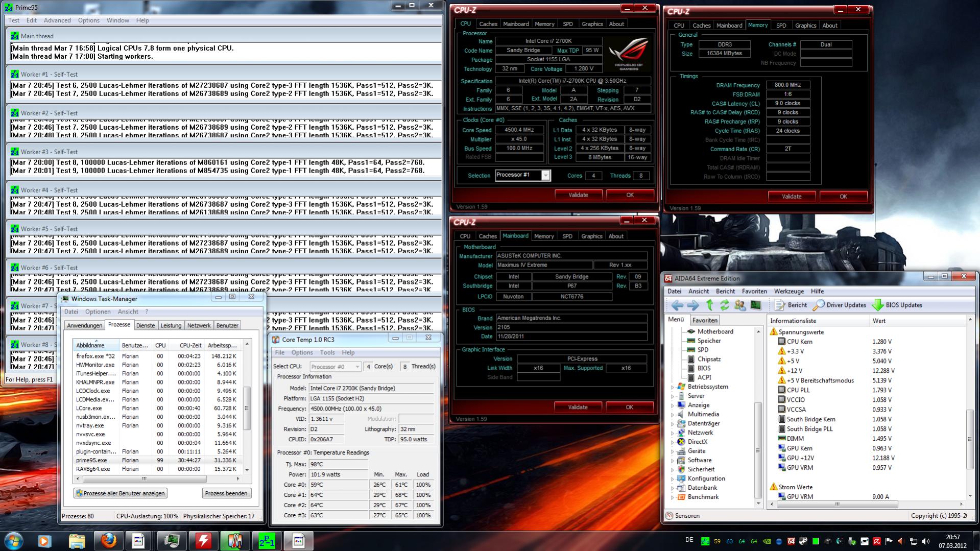Switch to Firefox in the taskbar

[108, 541]
